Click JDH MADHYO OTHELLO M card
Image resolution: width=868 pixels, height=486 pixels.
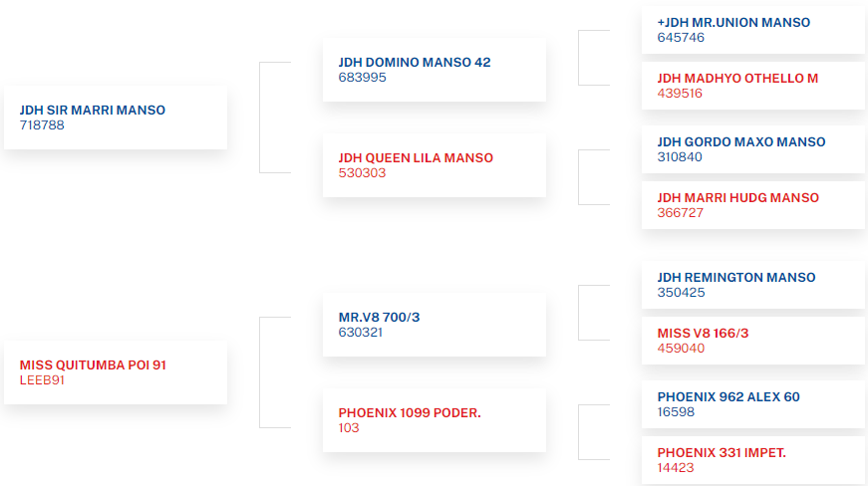pos(752,86)
